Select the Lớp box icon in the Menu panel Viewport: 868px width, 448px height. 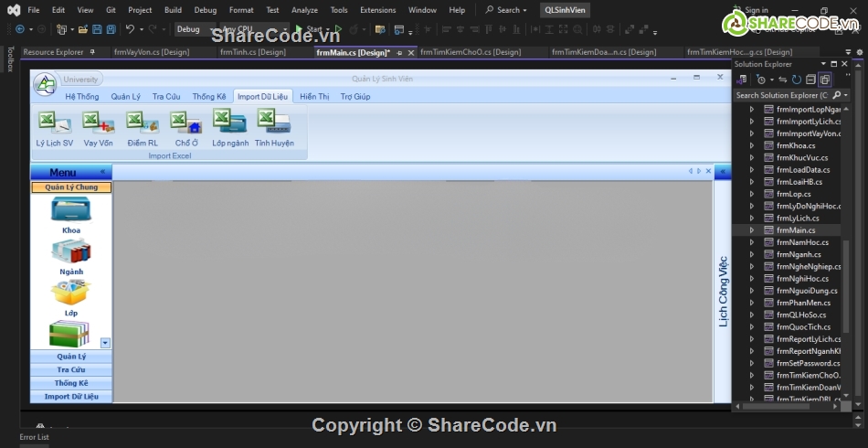[71, 293]
